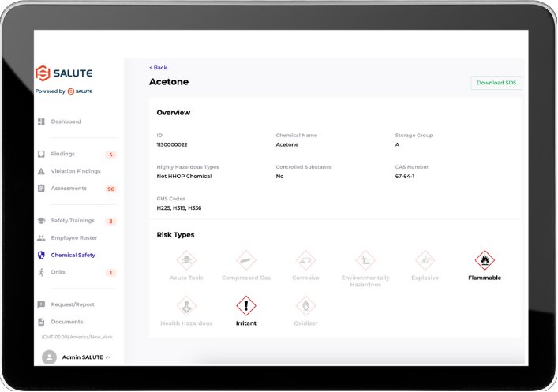Image resolution: width=558 pixels, height=392 pixels.
Task: Click the Acetone page title
Action: point(169,82)
